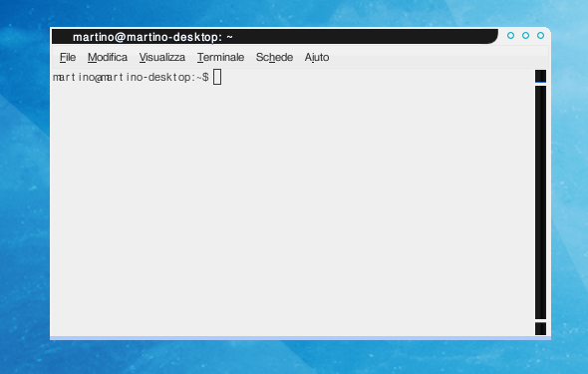Click the middle circle window button
The height and width of the screenshot is (374, 588).
tap(526, 35)
